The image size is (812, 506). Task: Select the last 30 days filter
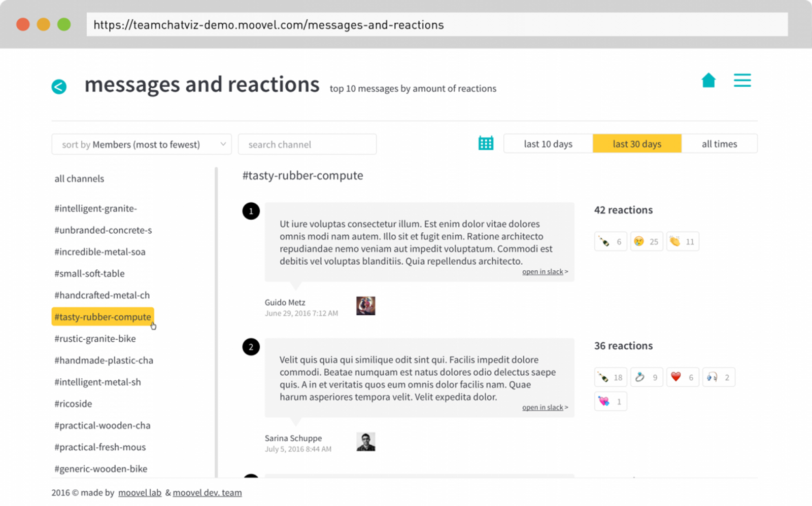coord(637,144)
